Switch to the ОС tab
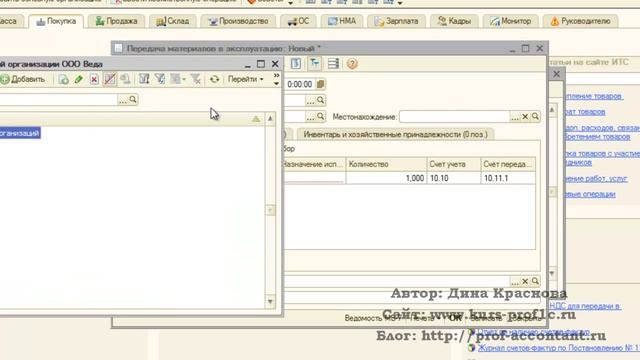 (x=298, y=21)
